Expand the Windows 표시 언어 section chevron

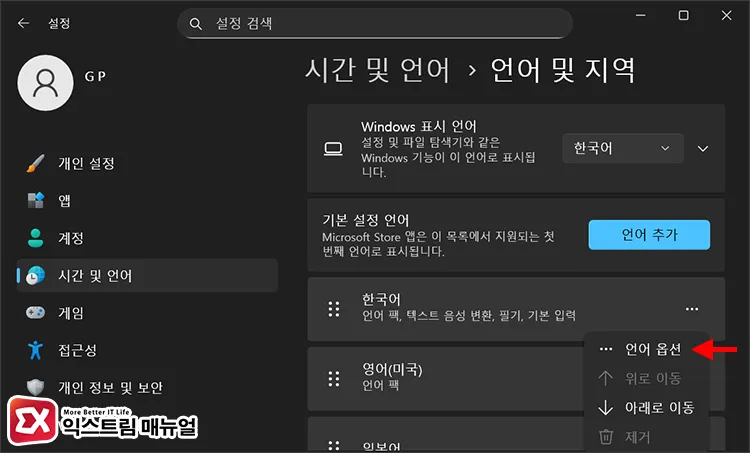click(703, 149)
